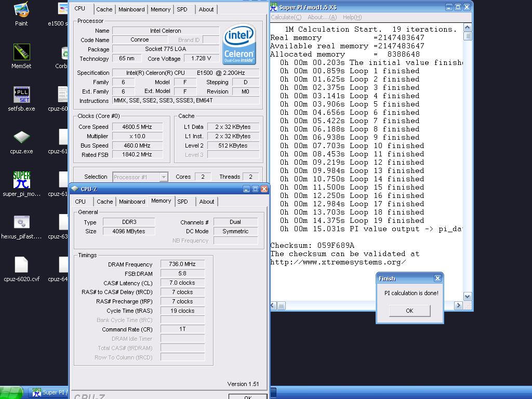
Task: Select the cpuz-6020.cvf file icon
Action: pyautogui.click(x=21, y=270)
